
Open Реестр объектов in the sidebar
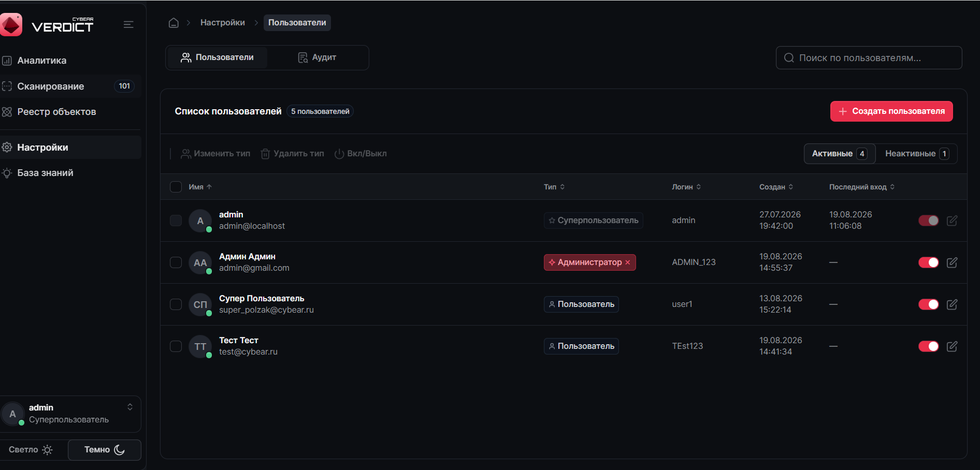[70, 112]
